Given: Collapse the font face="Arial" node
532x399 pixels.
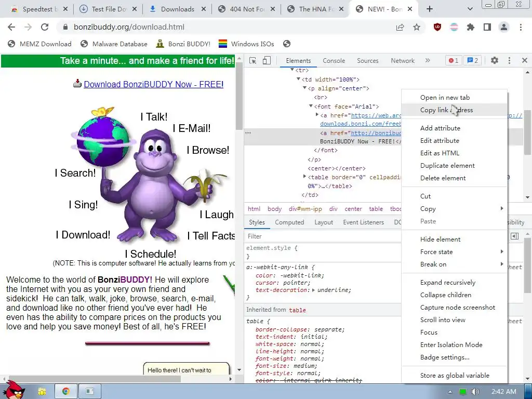Looking at the screenshot, I should click(x=311, y=106).
